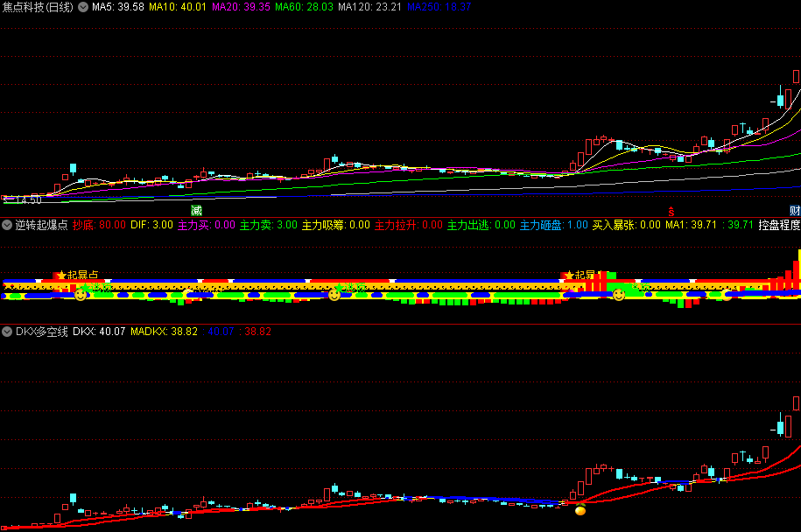Screen dimensions: 801x532
Task: Click the MADKX: 38.82 value
Action: point(164,332)
